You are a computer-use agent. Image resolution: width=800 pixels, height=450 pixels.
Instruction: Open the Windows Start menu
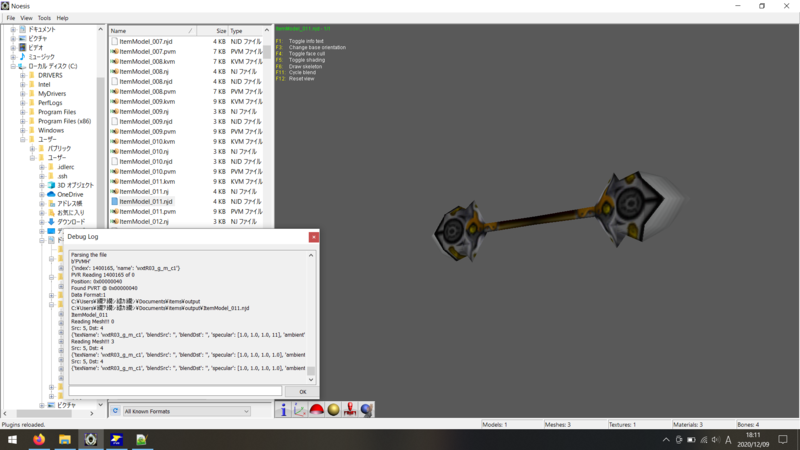coord(12,439)
